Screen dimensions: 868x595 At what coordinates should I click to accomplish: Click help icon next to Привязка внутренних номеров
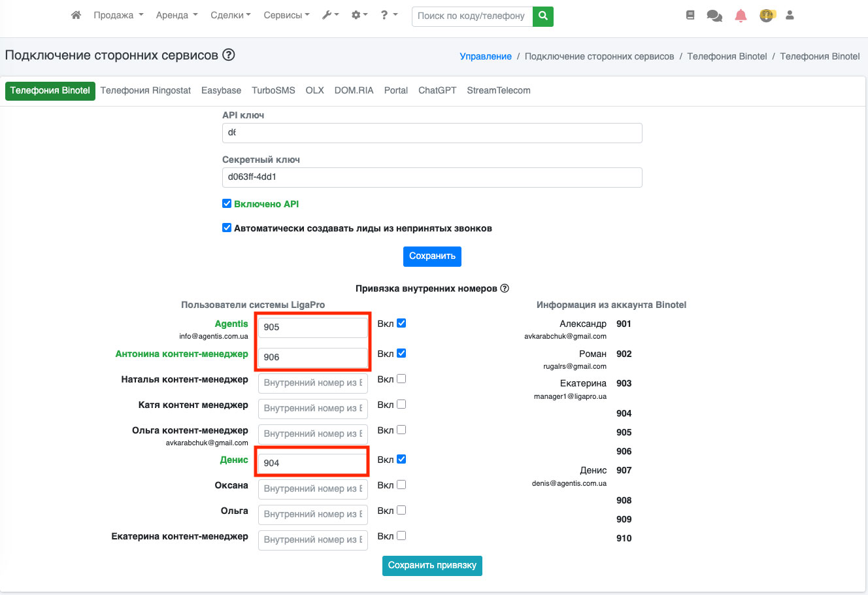[505, 288]
